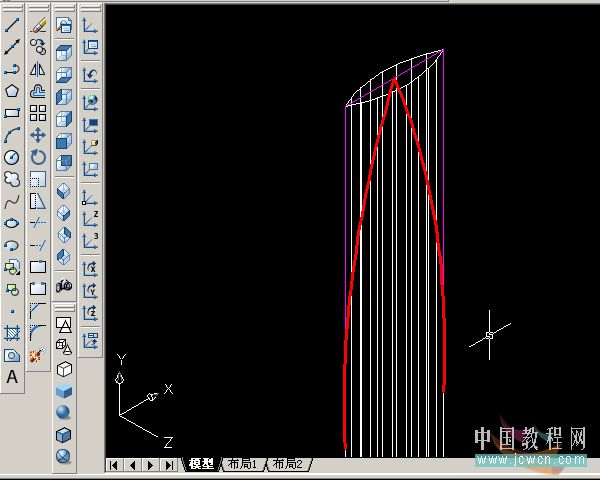Select the Mirror tool
600x480 pixels.
[x=38, y=69]
